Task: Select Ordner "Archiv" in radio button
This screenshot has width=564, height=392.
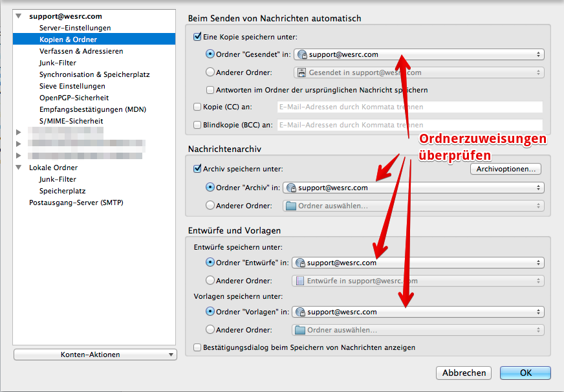Action: (210, 187)
